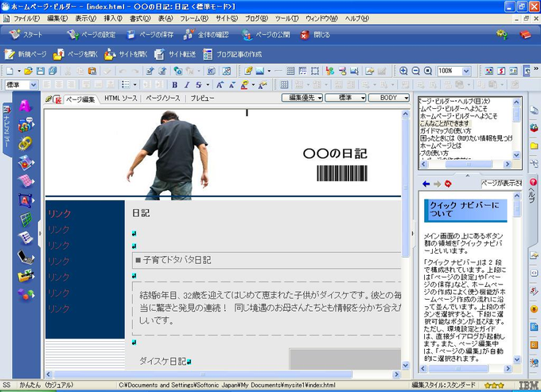541x392 pixels.
Task: Open the ファイル(F) menu
Action: [26, 18]
